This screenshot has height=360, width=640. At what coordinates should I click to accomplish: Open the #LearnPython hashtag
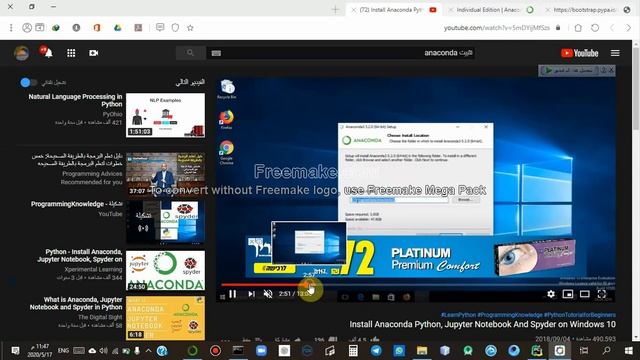[x=458, y=315]
